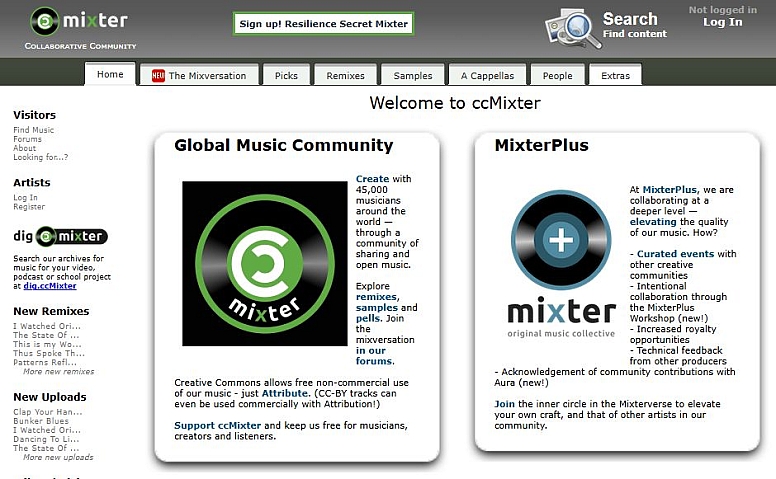Open remix 'I Watched Ori...' under New Remixes
The height and width of the screenshot is (479, 776).
click(47, 326)
